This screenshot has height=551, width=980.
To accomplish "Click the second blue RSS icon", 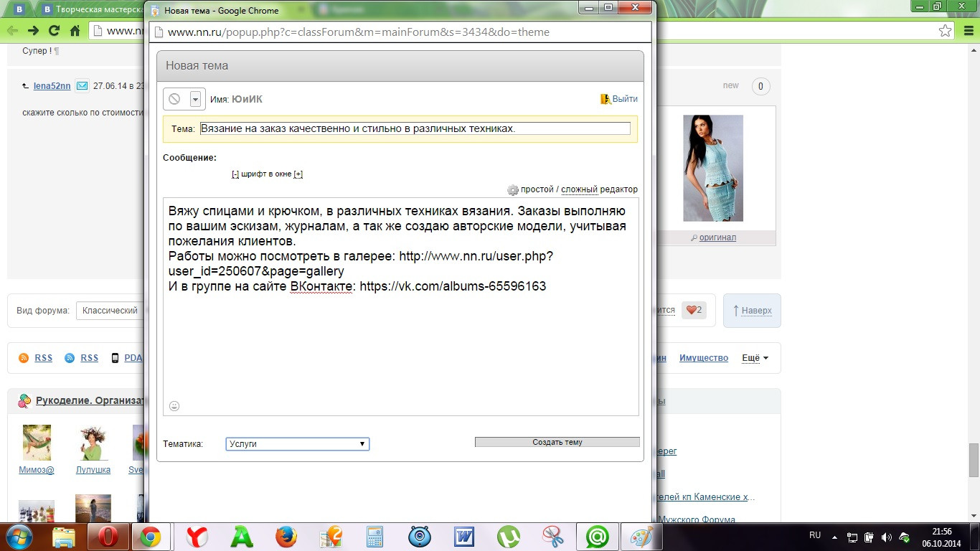I will pos(70,358).
